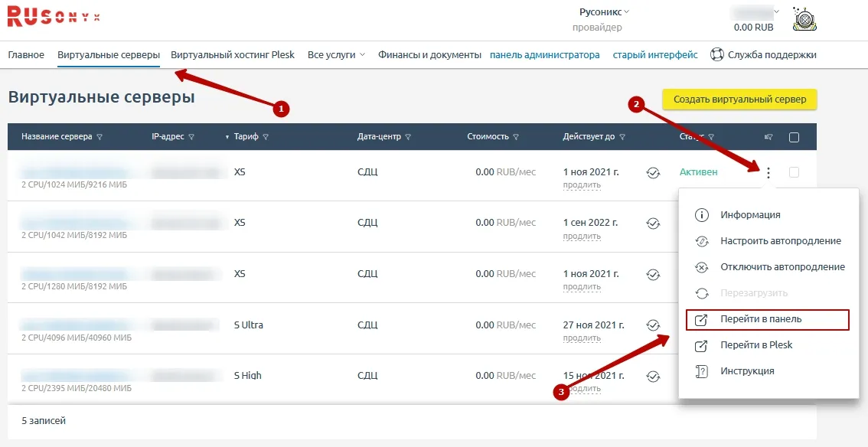Click the Rusonyx logo
This screenshot has width=868, height=447.
(54, 17)
